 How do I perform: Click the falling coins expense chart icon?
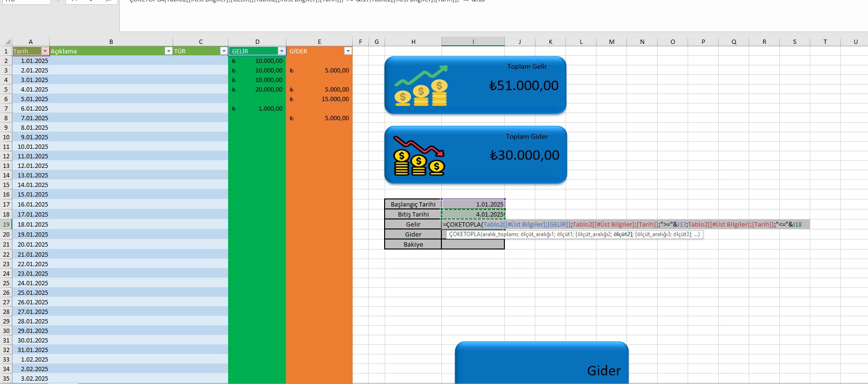click(418, 156)
